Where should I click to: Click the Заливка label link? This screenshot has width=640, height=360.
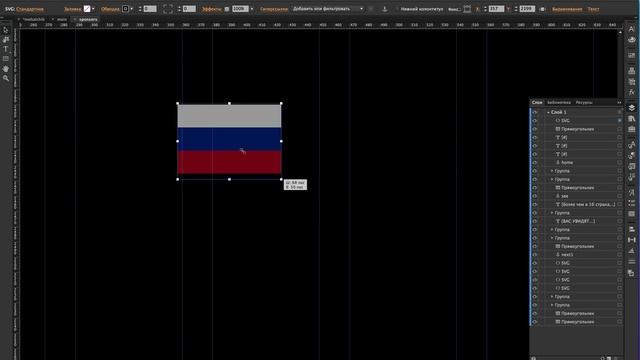(x=73, y=9)
